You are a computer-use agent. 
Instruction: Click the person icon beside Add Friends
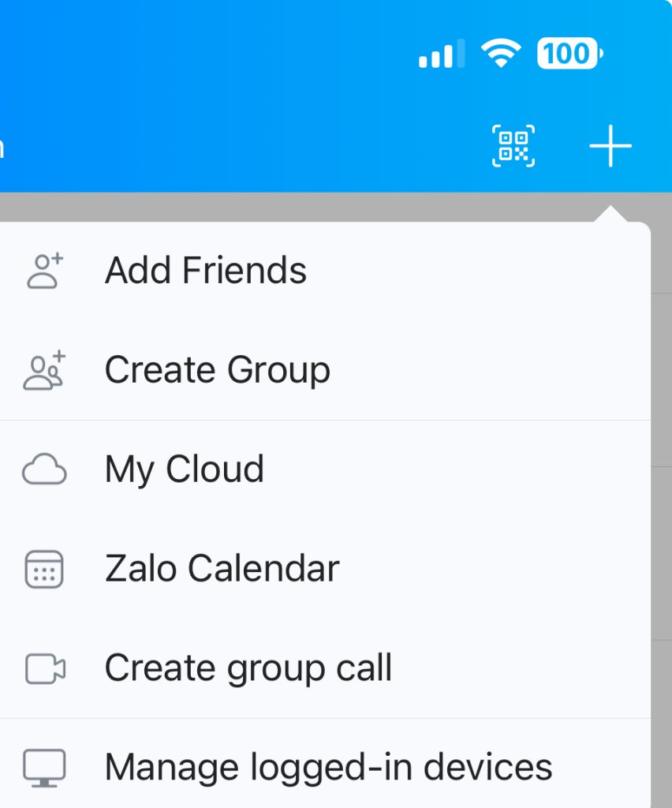point(45,271)
